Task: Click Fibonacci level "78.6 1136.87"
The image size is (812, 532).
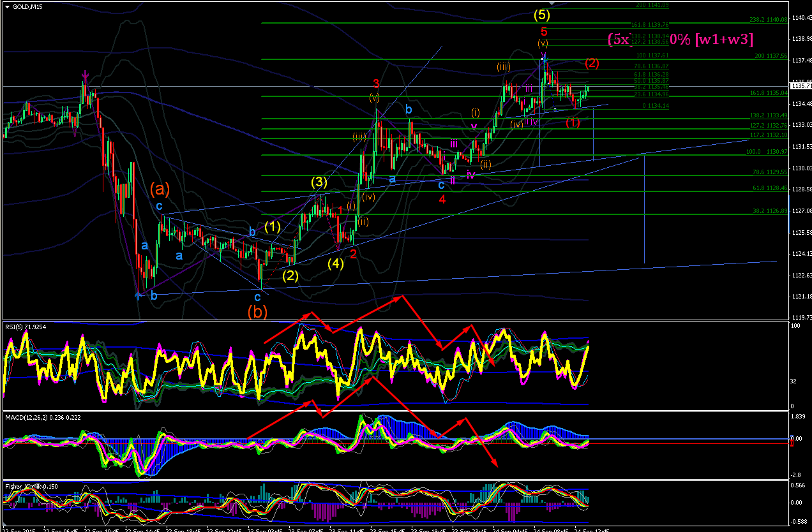Action: (651, 66)
